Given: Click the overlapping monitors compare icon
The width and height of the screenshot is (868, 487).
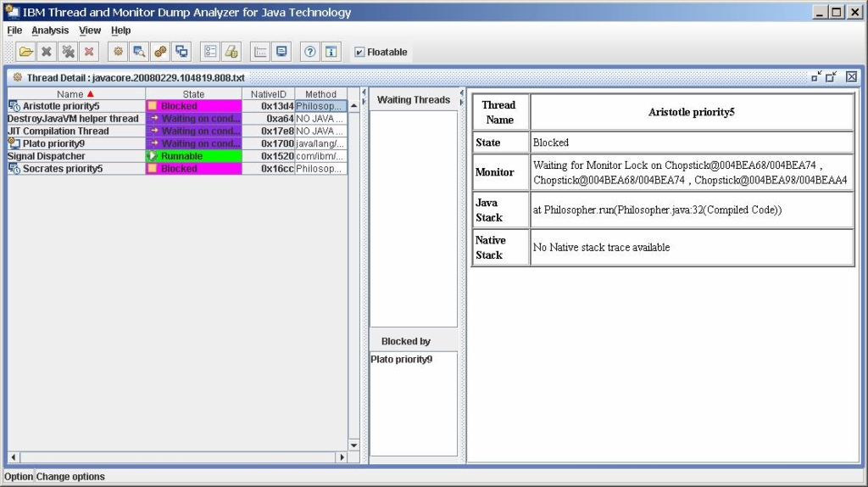Looking at the screenshot, I should (x=181, y=52).
